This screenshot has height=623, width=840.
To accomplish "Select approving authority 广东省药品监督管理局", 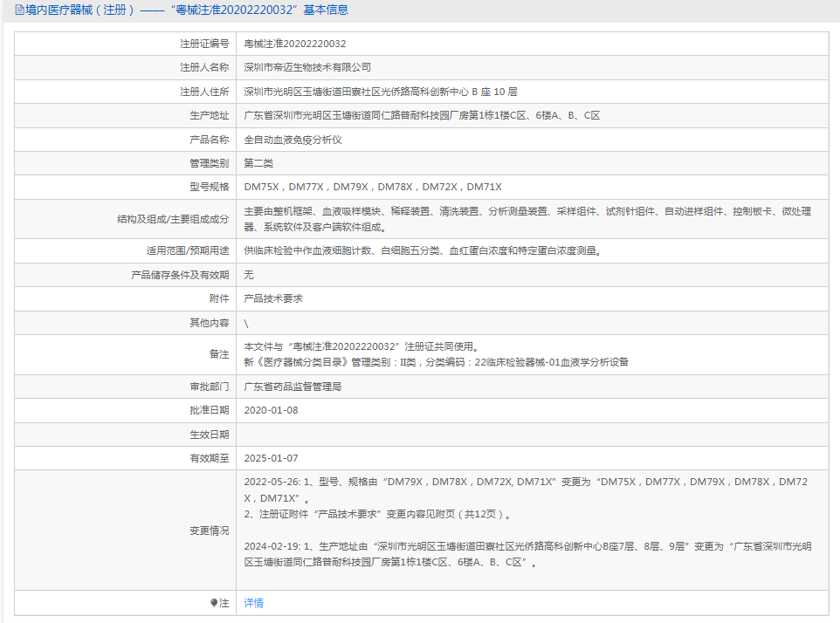I will click(293, 387).
